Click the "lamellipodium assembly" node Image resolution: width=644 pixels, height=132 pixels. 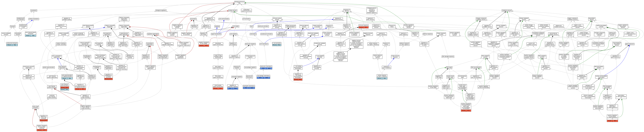[97, 67]
